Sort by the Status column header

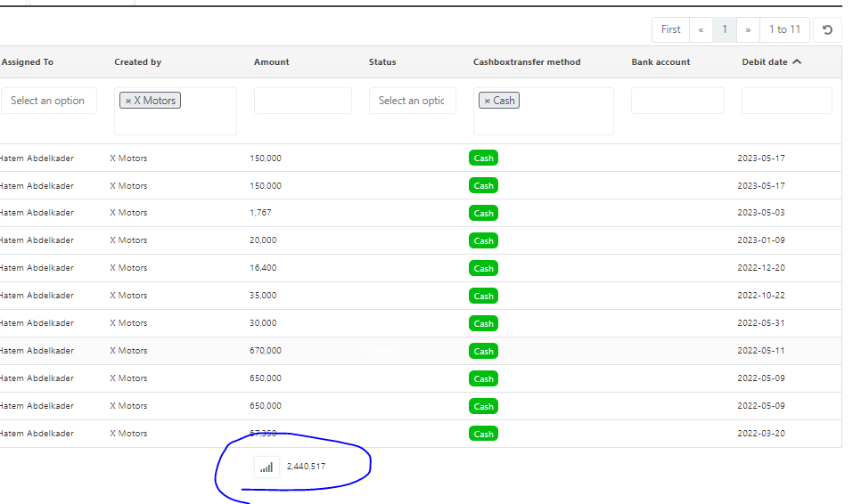(382, 62)
